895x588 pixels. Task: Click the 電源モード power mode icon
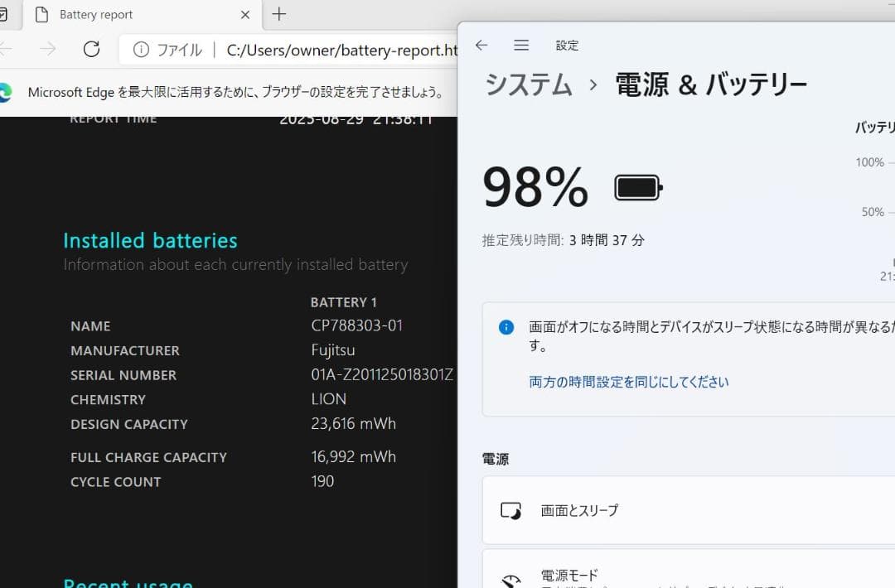tap(510, 571)
